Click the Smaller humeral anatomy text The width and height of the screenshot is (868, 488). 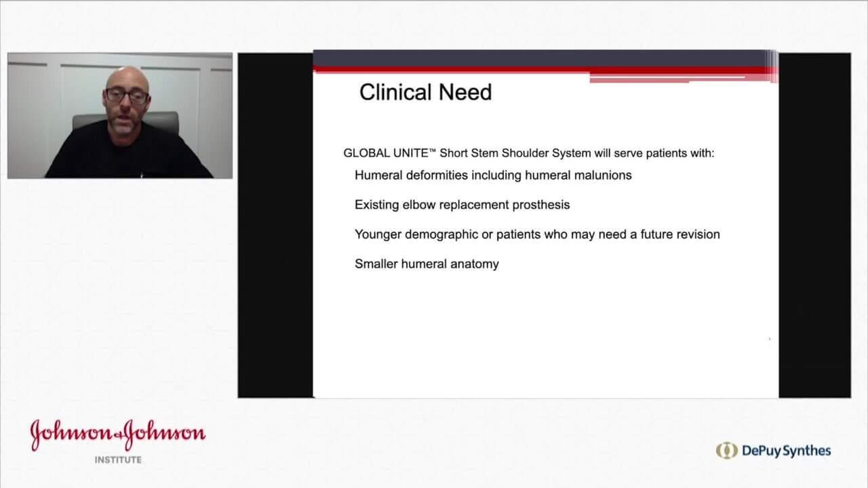click(427, 263)
